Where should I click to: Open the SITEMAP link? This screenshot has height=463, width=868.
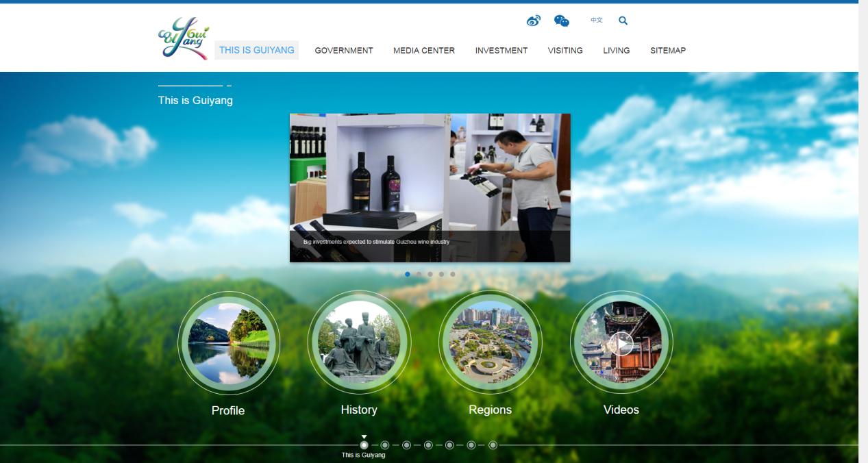(x=668, y=51)
